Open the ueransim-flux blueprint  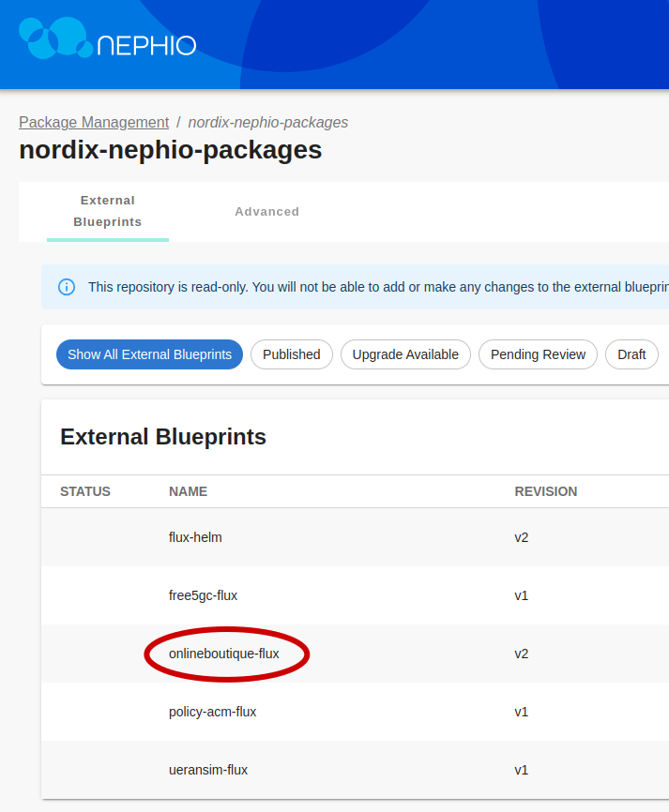pyautogui.click(x=208, y=770)
